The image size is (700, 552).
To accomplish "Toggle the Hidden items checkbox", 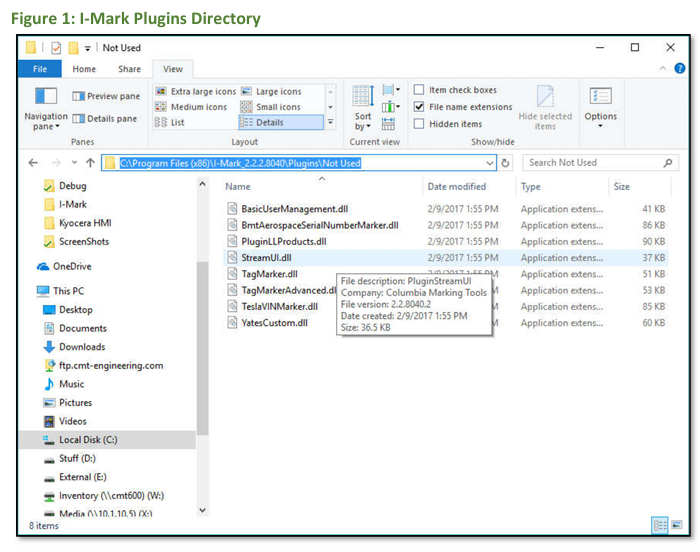I will pos(420,124).
